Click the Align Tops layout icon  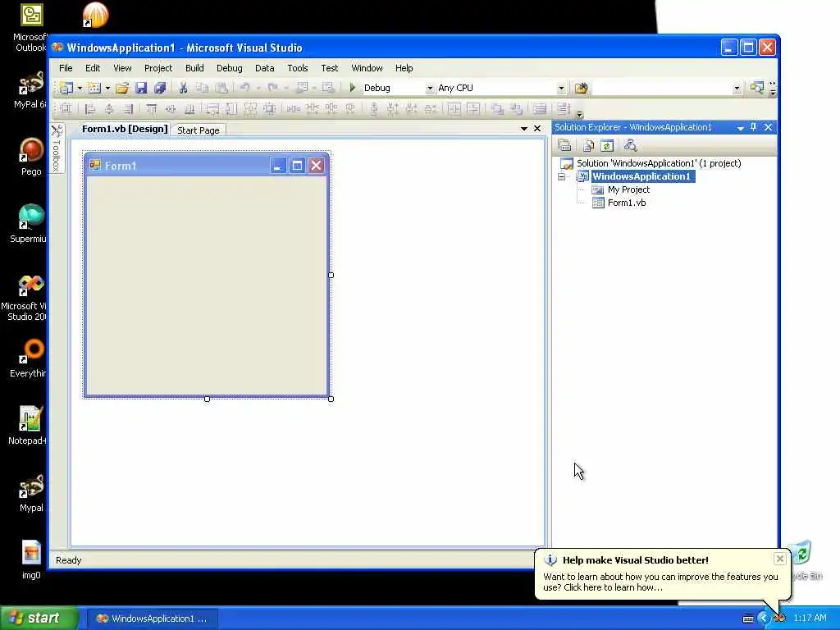pos(152,109)
